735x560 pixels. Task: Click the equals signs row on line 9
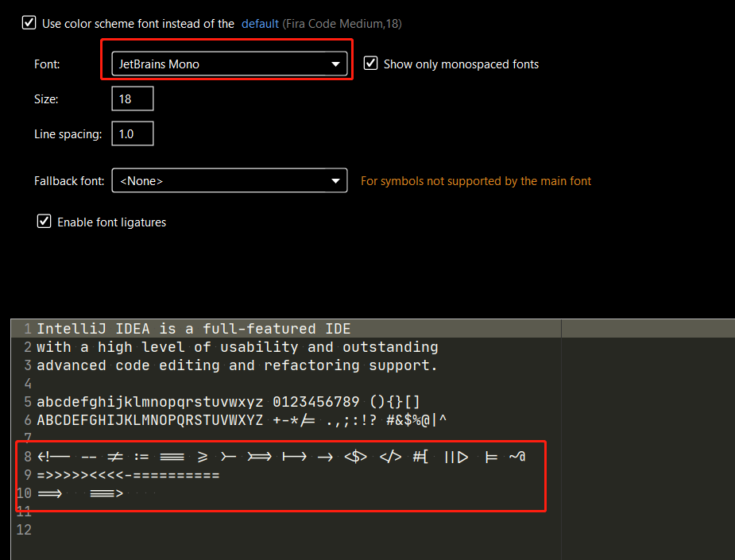128,475
